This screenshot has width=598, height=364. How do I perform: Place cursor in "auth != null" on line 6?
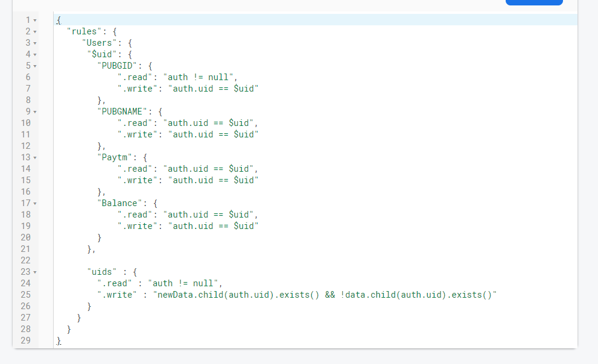pos(198,77)
